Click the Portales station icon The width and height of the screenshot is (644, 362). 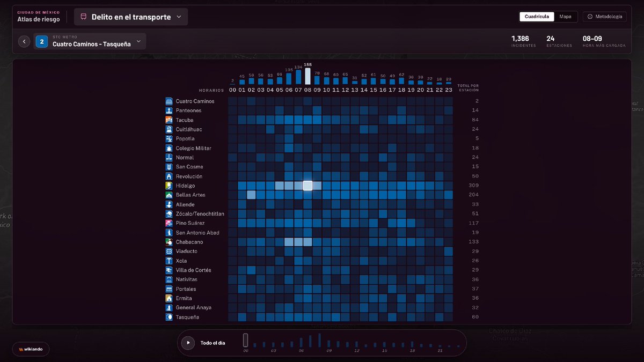click(x=169, y=289)
